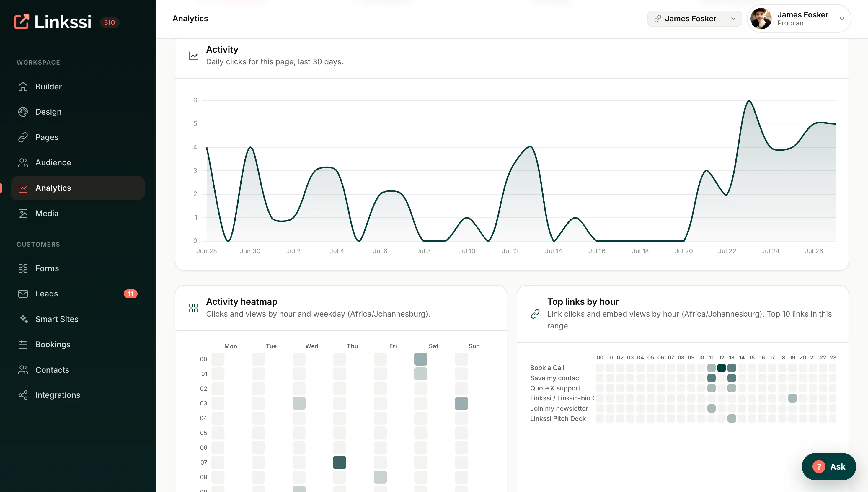Screen dimensions: 868x492
Task: Click the Ask help button
Action: (828, 467)
